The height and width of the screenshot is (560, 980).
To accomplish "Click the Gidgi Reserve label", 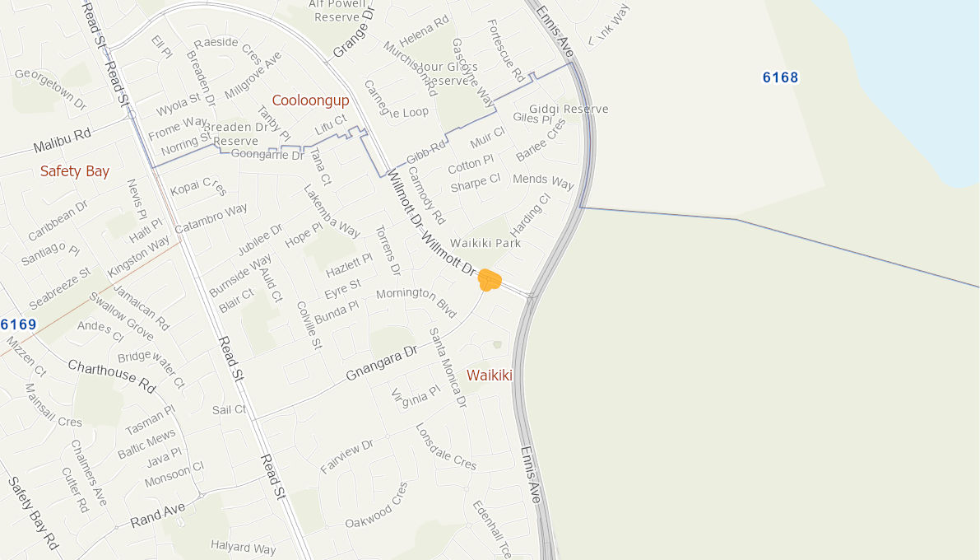I will click(x=569, y=109).
